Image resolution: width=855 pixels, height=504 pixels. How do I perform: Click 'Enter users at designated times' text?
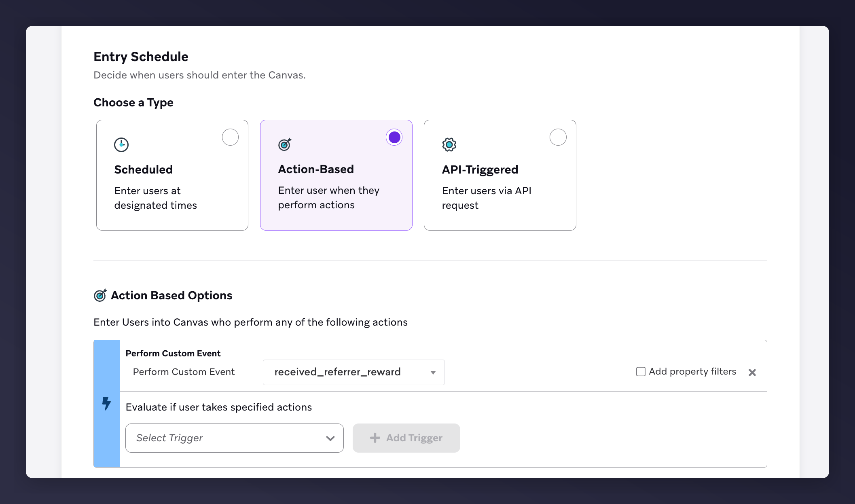coord(155,198)
